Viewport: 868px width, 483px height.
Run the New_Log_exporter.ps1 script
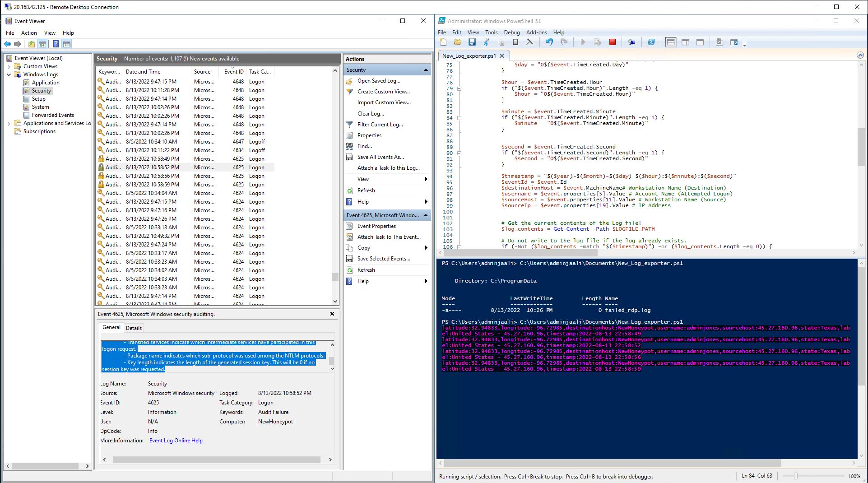tap(582, 42)
